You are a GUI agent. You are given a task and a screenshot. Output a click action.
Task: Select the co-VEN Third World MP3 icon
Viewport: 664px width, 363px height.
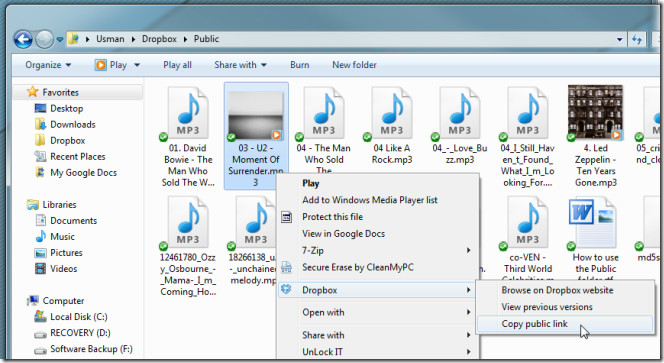click(528, 222)
